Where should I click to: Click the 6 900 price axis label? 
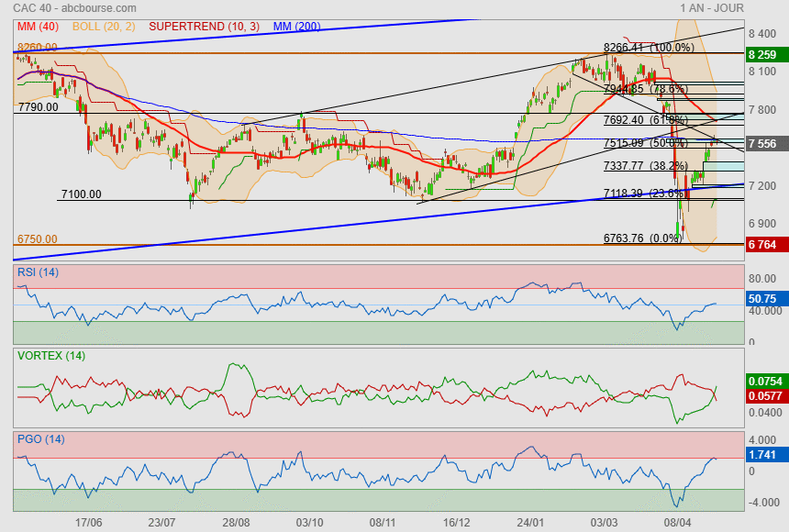point(762,224)
